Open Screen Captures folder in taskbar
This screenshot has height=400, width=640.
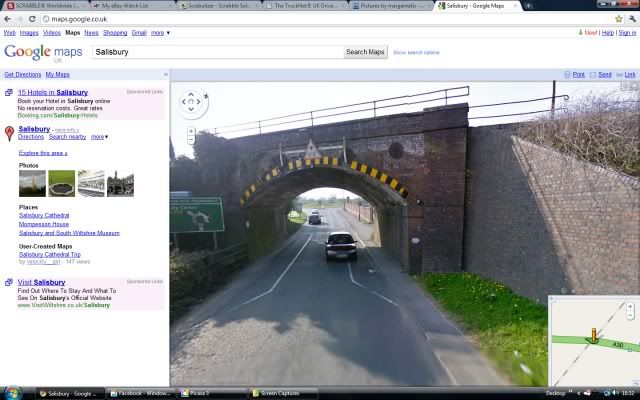(x=284, y=393)
